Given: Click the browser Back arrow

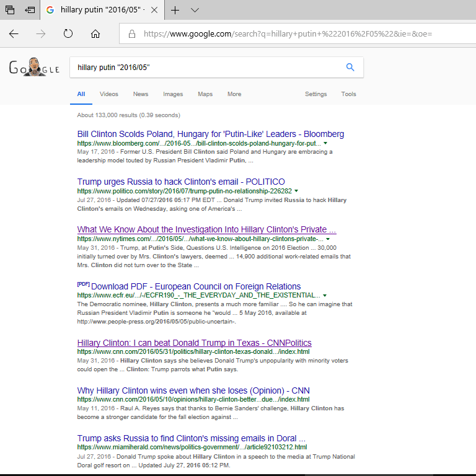Looking at the screenshot, I should pyautogui.click(x=14, y=33).
